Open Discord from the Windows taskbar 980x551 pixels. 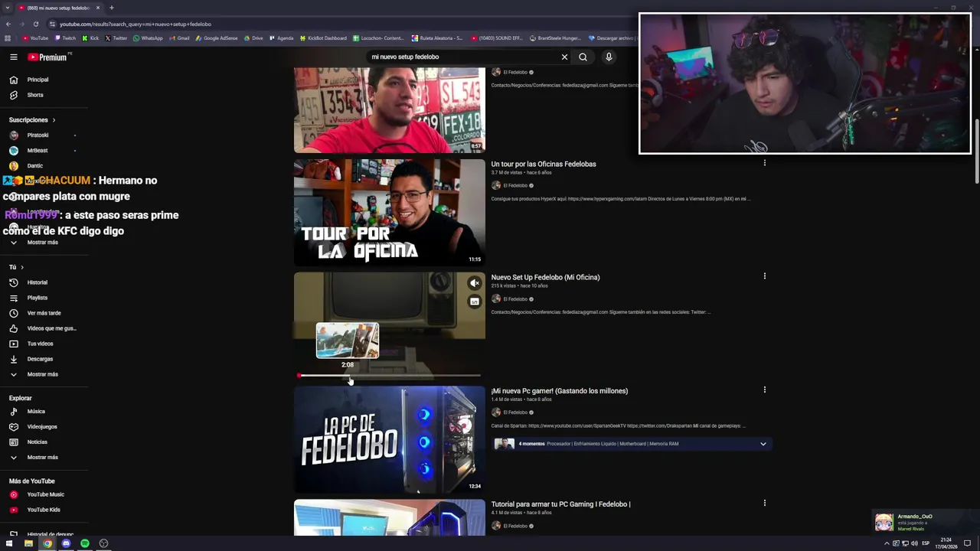click(66, 543)
